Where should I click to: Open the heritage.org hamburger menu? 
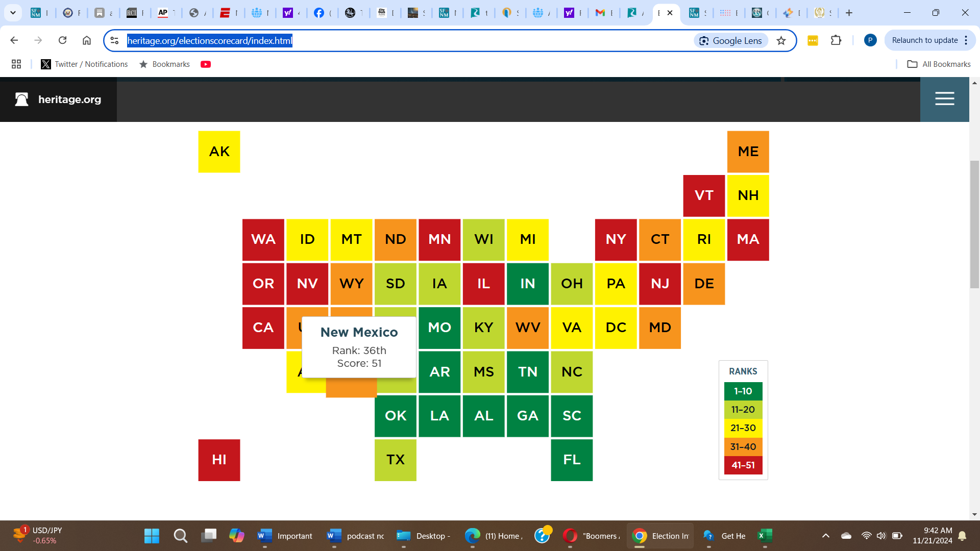point(944,99)
